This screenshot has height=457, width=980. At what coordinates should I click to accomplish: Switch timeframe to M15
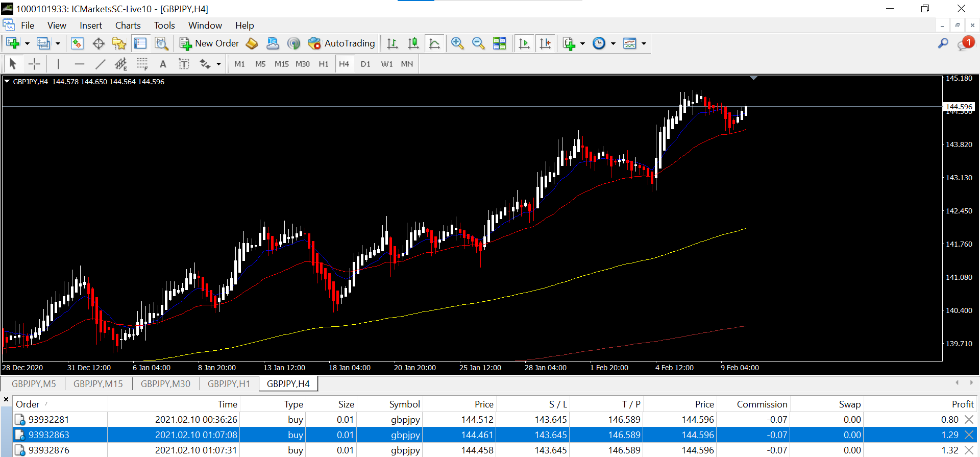[282, 64]
